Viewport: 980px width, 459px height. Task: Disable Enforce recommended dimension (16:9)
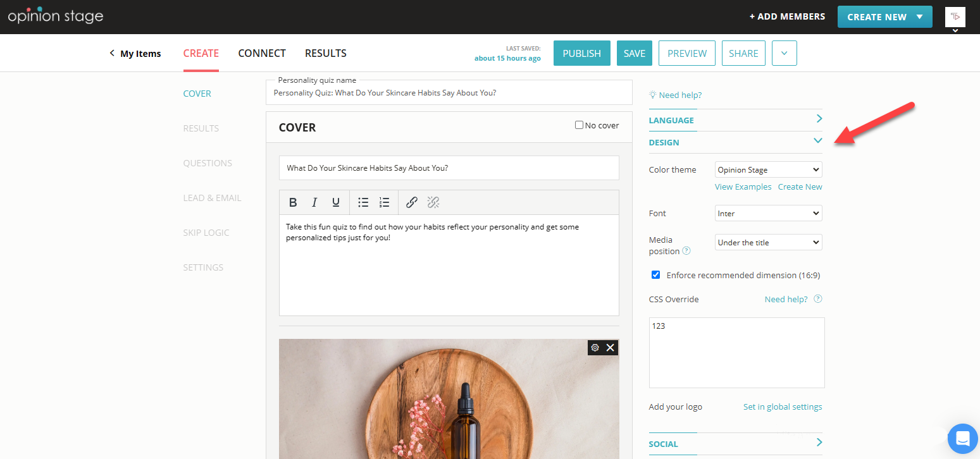[655, 274]
